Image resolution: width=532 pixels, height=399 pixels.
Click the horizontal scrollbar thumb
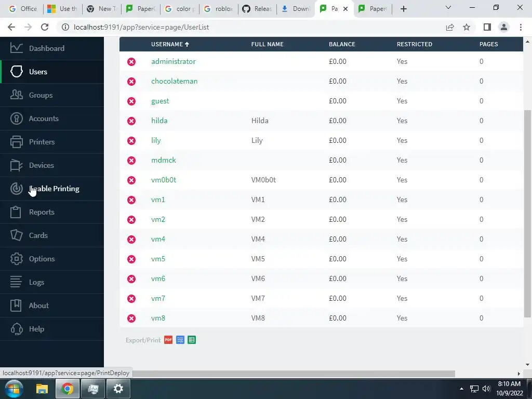pyautogui.click(x=294, y=374)
